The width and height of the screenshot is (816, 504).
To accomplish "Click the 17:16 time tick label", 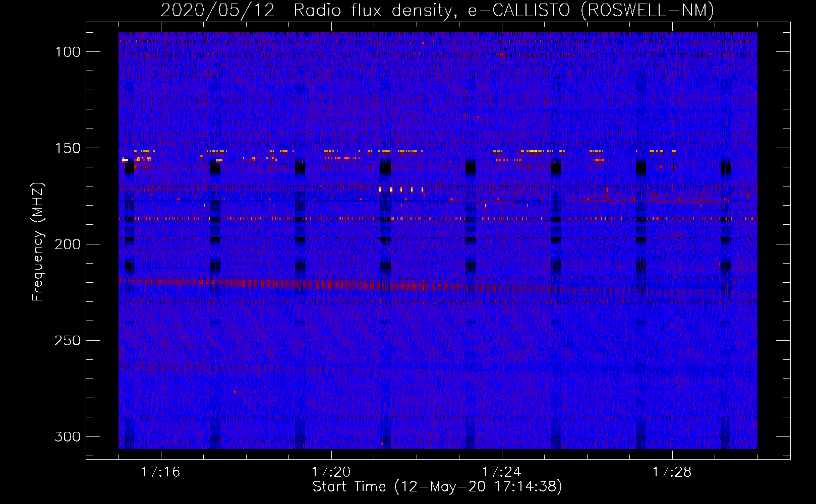I will coord(160,472).
